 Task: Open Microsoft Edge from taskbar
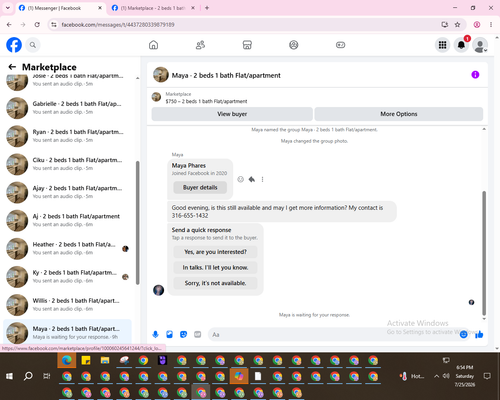[67, 360]
